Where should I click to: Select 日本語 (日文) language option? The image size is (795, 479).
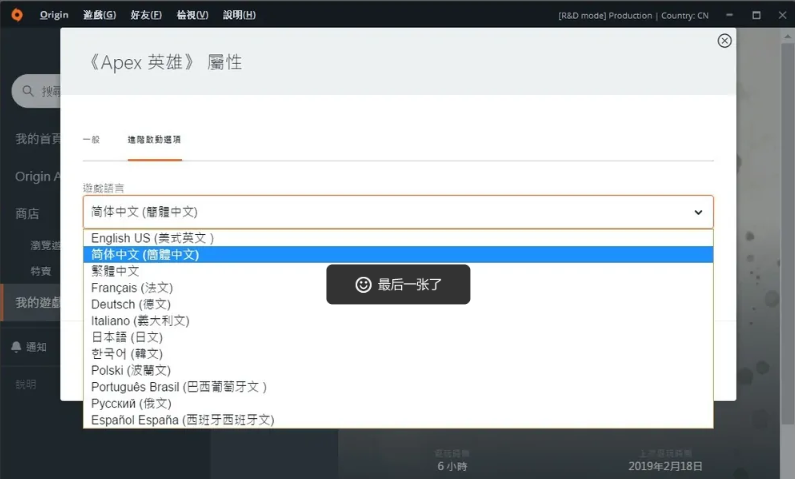pos(126,337)
